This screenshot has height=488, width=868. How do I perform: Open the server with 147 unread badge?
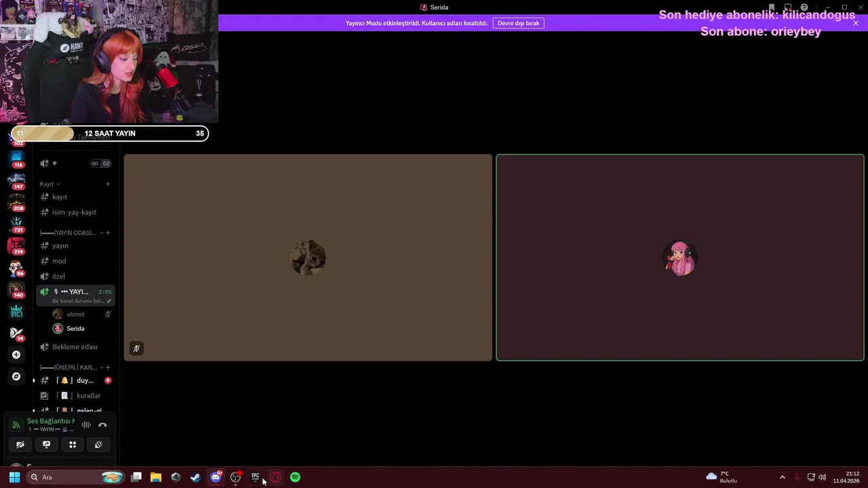tap(16, 181)
